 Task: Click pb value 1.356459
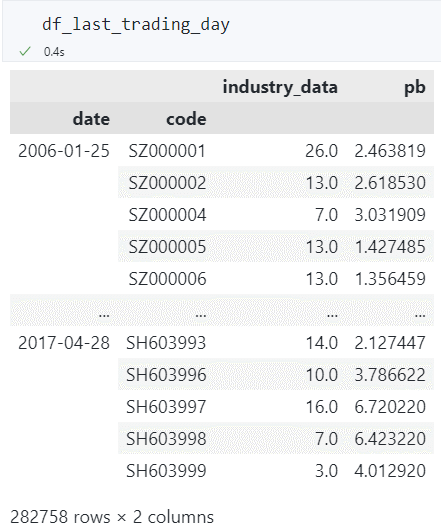[390, 279]
